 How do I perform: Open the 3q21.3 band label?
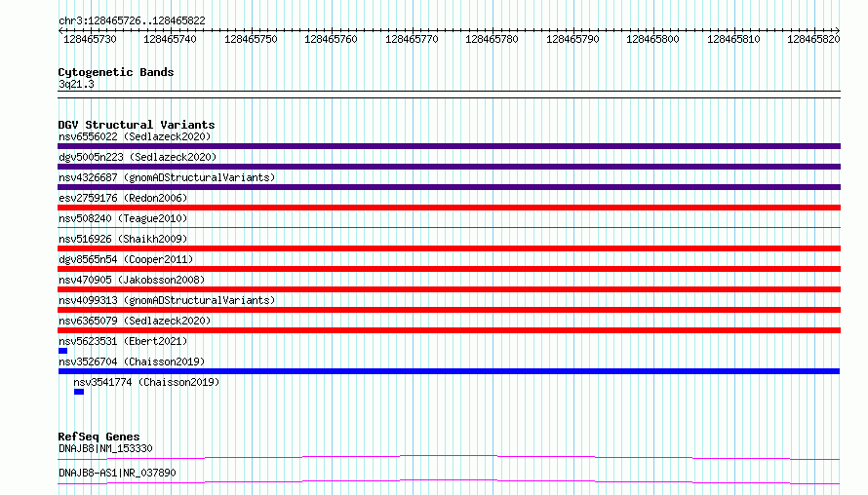(76, 84)
